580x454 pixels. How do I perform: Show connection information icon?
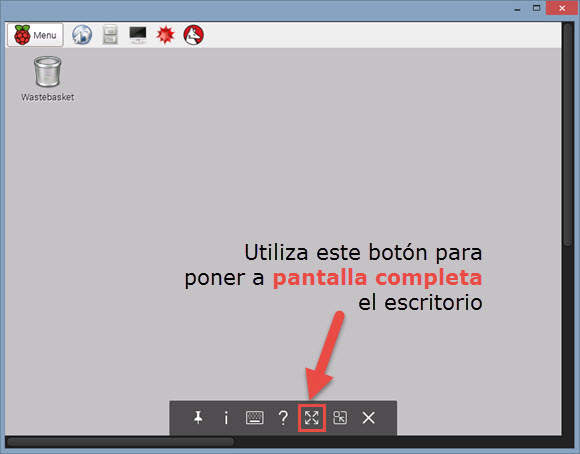coord(226,418)
